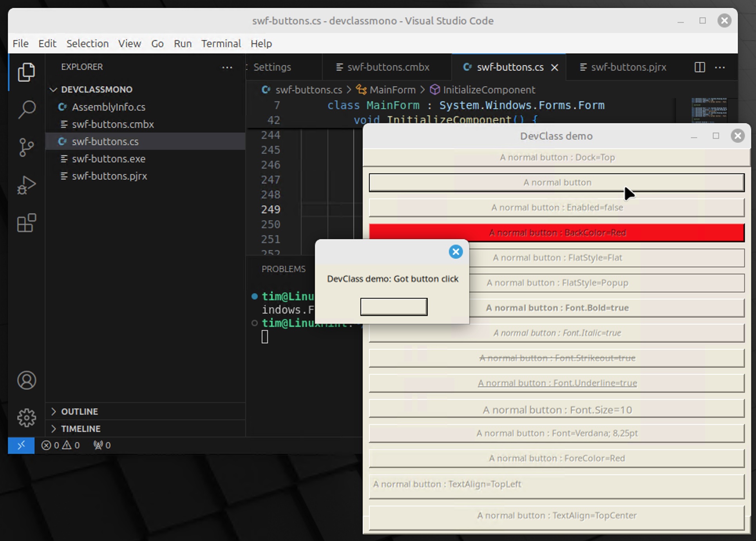Open the Terminal menu
Viewport: 756px width, 541px height.
click(x=221, y=44)
